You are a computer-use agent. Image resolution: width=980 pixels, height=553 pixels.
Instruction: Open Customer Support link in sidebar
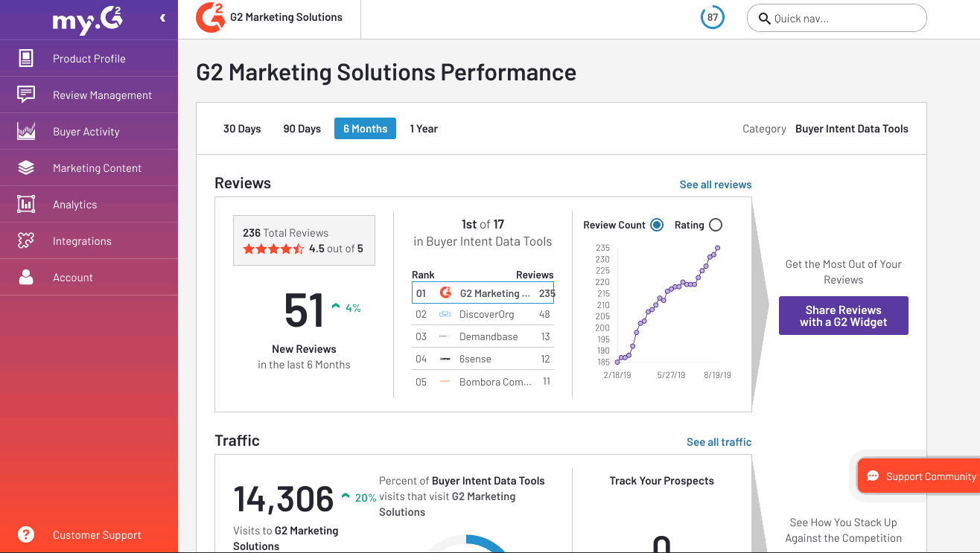pos(97,535)
